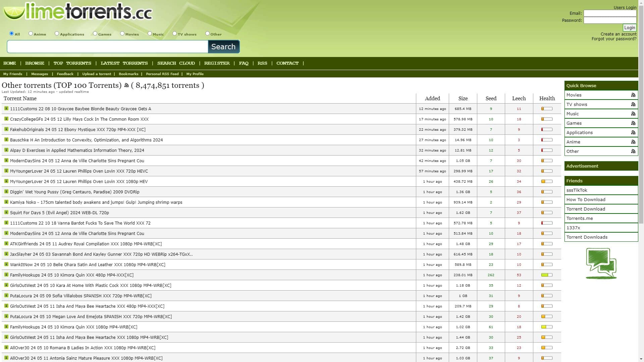The width and height of the screenshot is (644, 362).
Task: Open the Messages link in sub-navigation
Action: coord(40,74)
